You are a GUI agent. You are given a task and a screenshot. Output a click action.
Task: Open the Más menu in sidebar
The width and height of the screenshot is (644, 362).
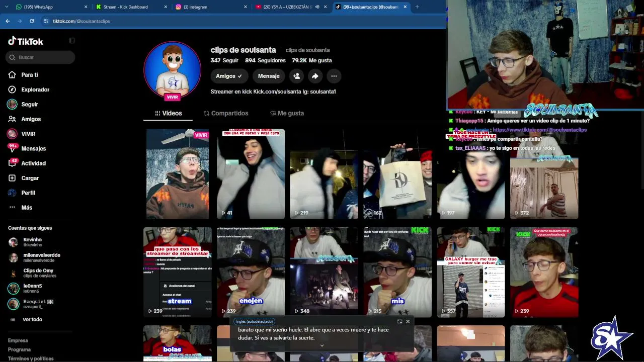27,208
